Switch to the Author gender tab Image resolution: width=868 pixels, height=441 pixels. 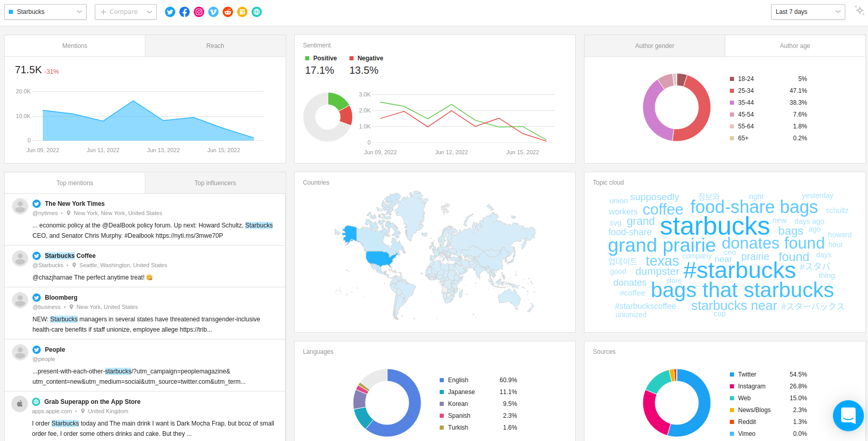(655, 46)
